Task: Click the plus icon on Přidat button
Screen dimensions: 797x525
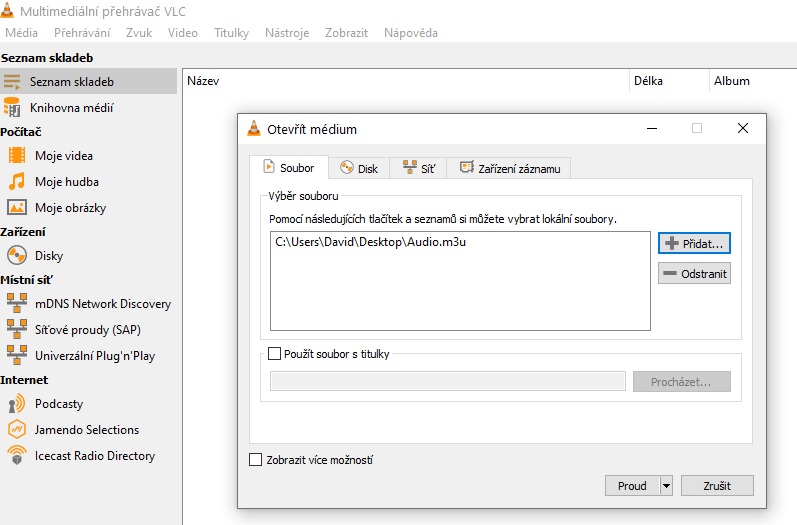Action: (x=671, y=243)
